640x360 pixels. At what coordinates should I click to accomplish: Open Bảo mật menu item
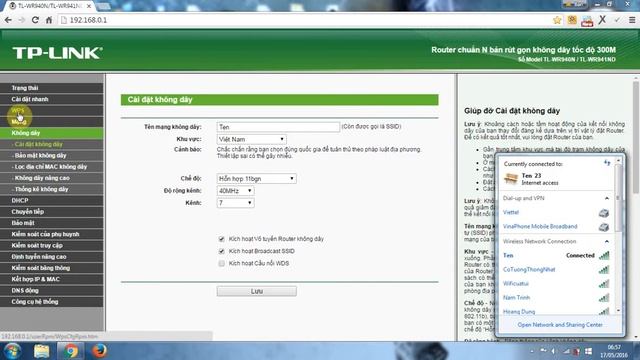click(52, 223)
